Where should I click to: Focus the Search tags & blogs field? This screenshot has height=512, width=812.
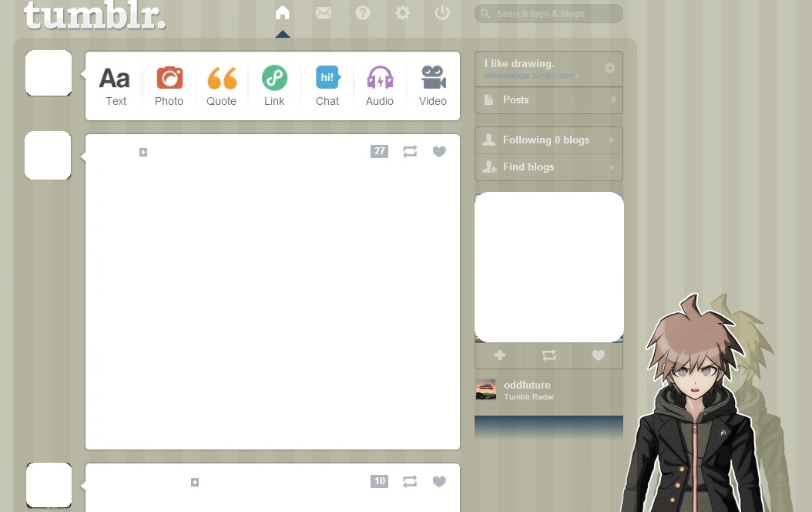(x=549, y=13)
